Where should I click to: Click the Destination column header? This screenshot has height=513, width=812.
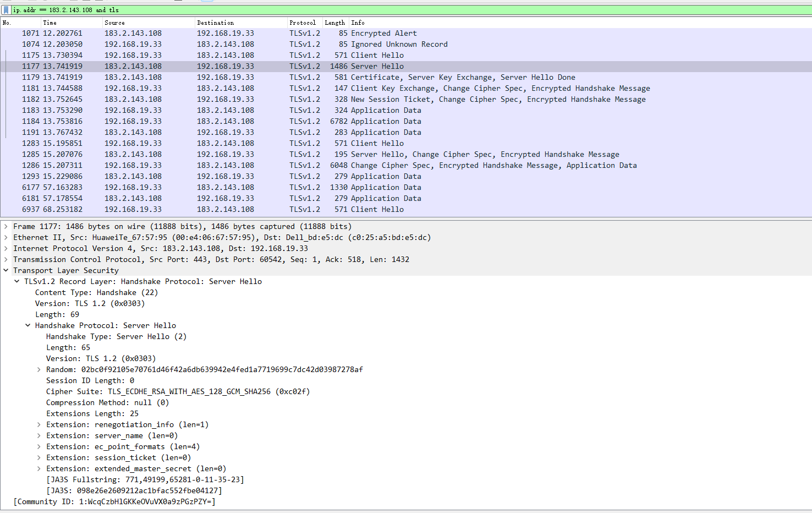241,23
